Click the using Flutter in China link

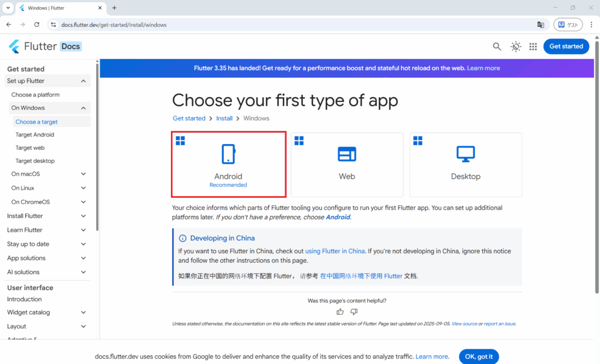[x=335, y=251]
